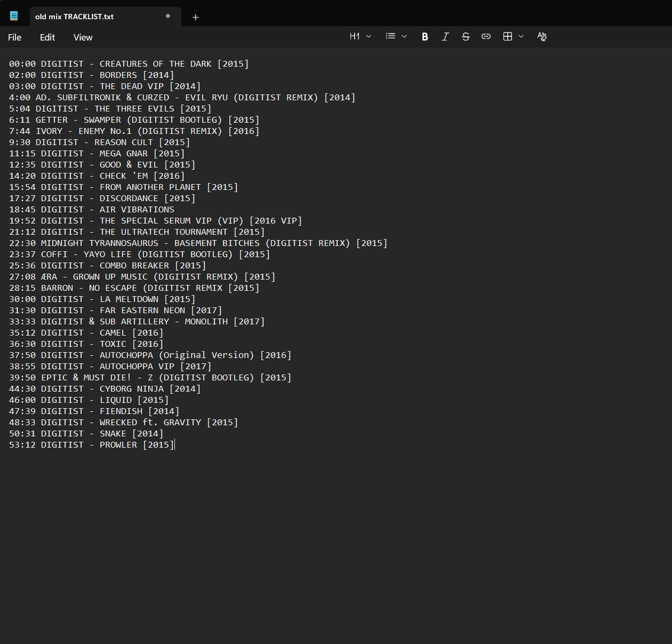
Task: Click the FAR EASTERN NEON line
Action: [115, 310]
